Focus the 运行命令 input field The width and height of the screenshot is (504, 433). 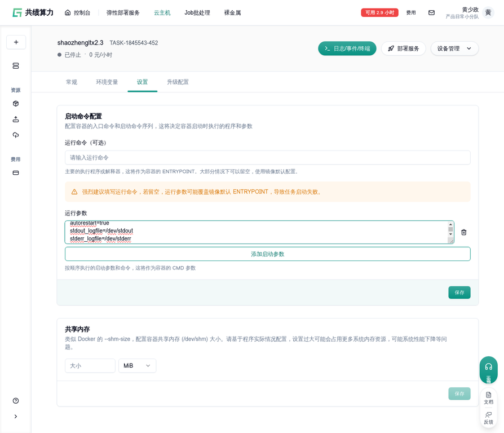pos(267,158)
